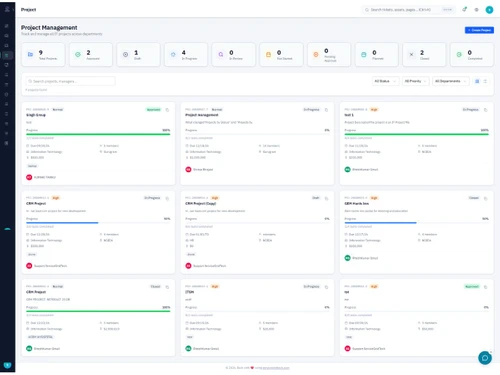Click the test 1 progress bar

[x=417, y=134]
